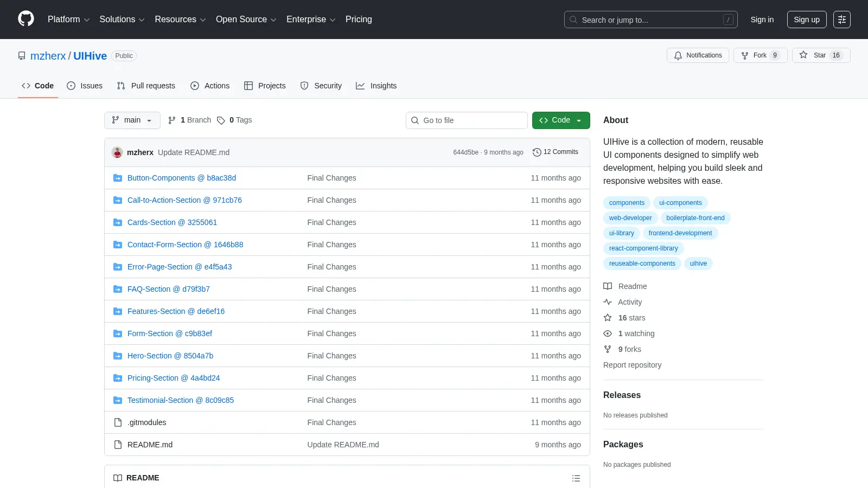
Task: Open Update README.md commit message in README.md row
Action: (x=343, y=445)
